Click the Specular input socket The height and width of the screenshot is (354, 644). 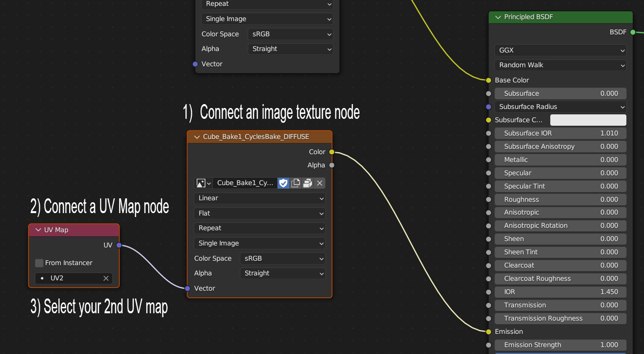(x=489, y=173)
